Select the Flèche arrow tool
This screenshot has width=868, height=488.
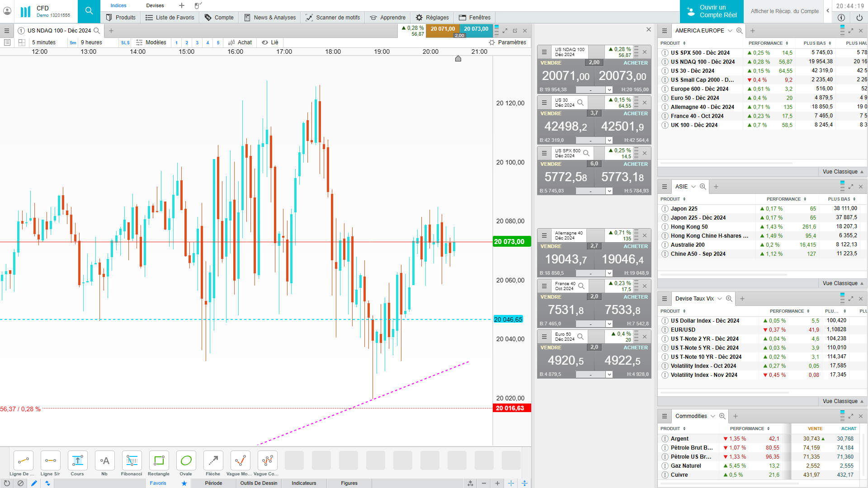point(213,461)
